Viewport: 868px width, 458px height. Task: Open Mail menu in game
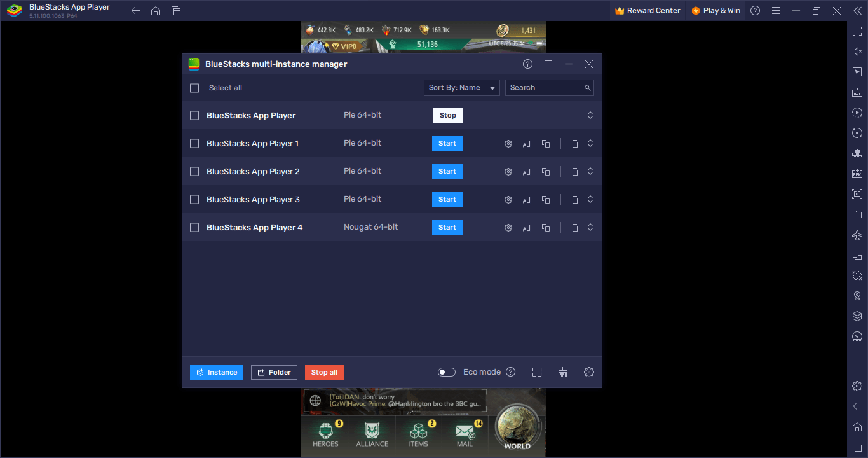(465, 434)
